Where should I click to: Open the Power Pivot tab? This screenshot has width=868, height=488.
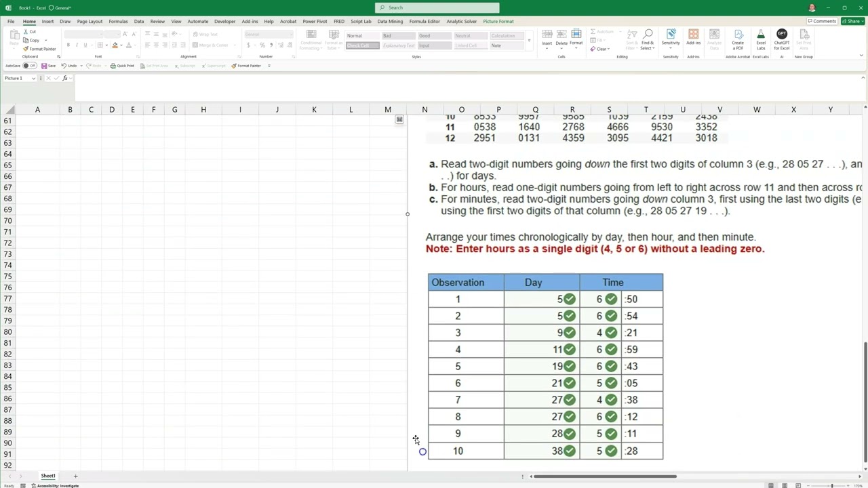coord(315,21)
